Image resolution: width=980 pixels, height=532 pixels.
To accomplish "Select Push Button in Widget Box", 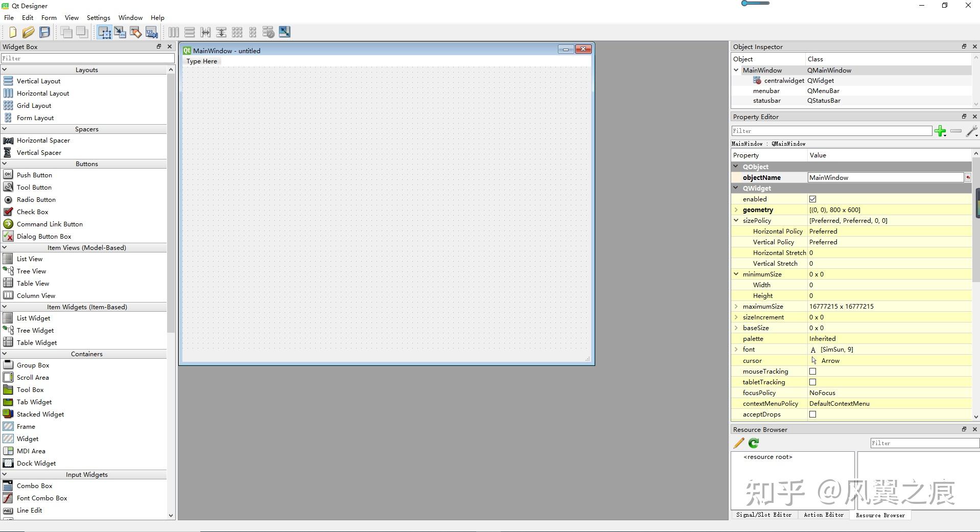I will tap(34, 175).
